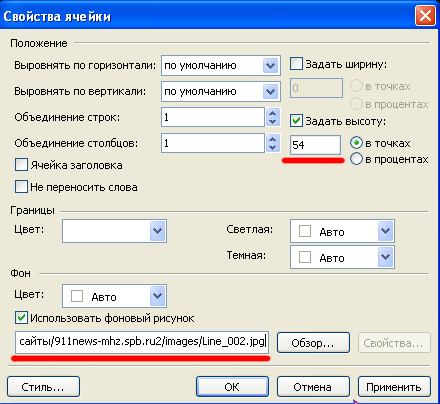Viewport: 440px width, 404px height.
Task: Toggle 'Использовать фоновый рисунок' checkbox
Action: point(21,318)
